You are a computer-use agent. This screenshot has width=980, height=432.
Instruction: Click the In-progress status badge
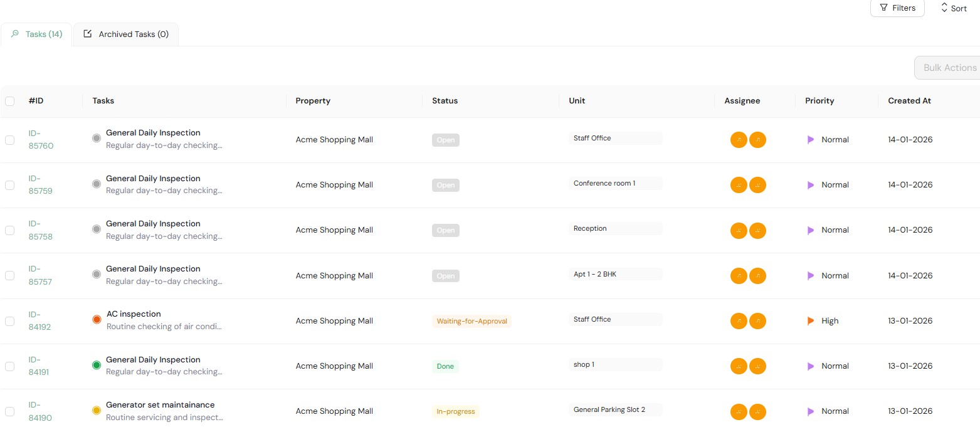tap(456, 411)
